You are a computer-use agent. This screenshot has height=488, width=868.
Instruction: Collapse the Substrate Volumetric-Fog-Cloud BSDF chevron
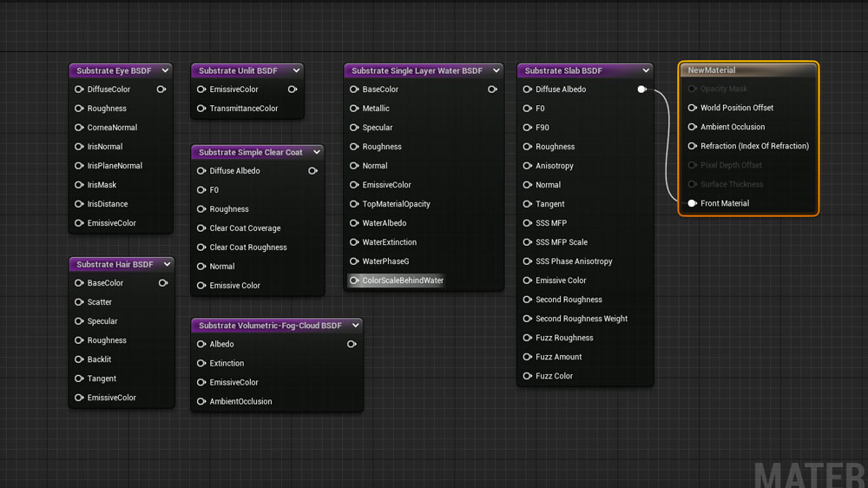coord(355,325)
